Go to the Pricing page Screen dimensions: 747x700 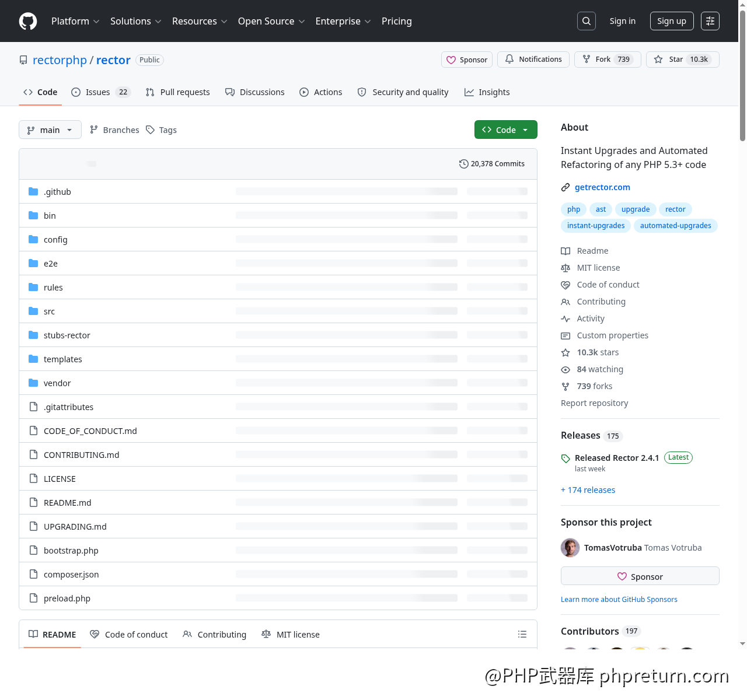pos(397,21)
